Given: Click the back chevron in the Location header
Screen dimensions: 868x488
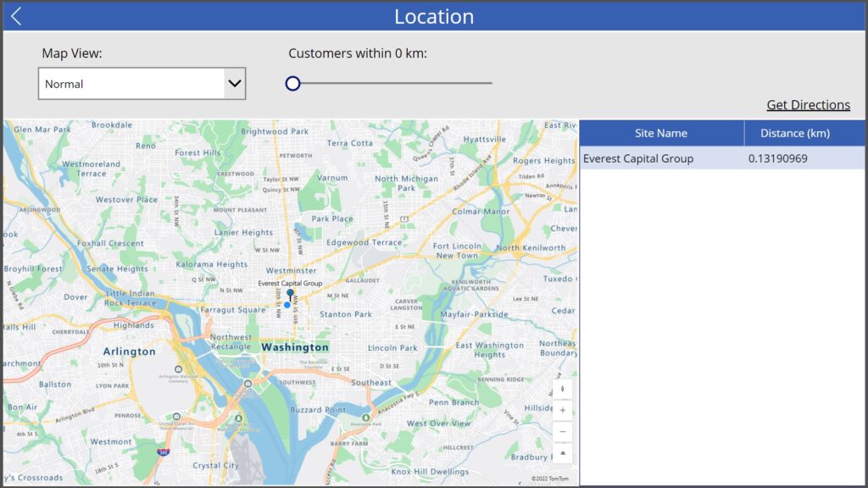Looking at the screenshot, I should 15,15.
